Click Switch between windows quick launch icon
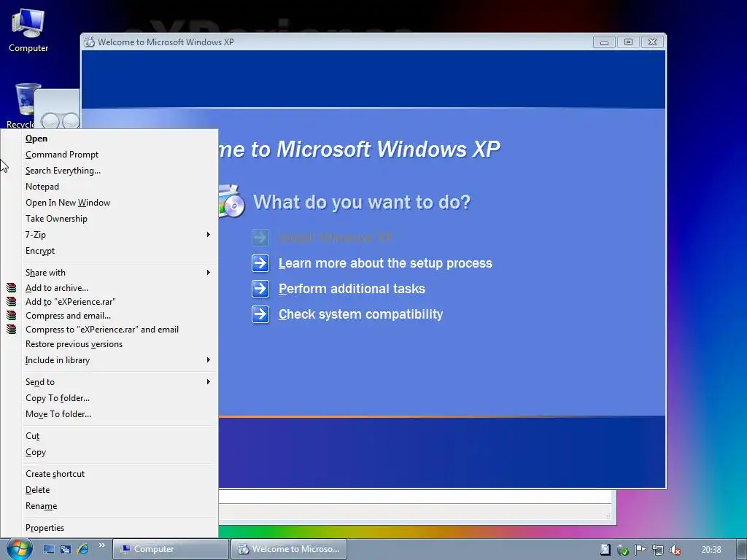This screenshot has height=560, width=747. (x=65, y=549)
